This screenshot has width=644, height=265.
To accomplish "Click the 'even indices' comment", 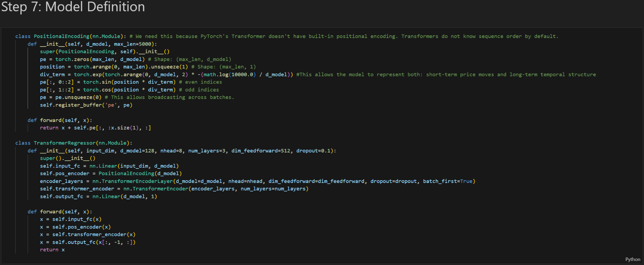I will [x=203, y=82].
